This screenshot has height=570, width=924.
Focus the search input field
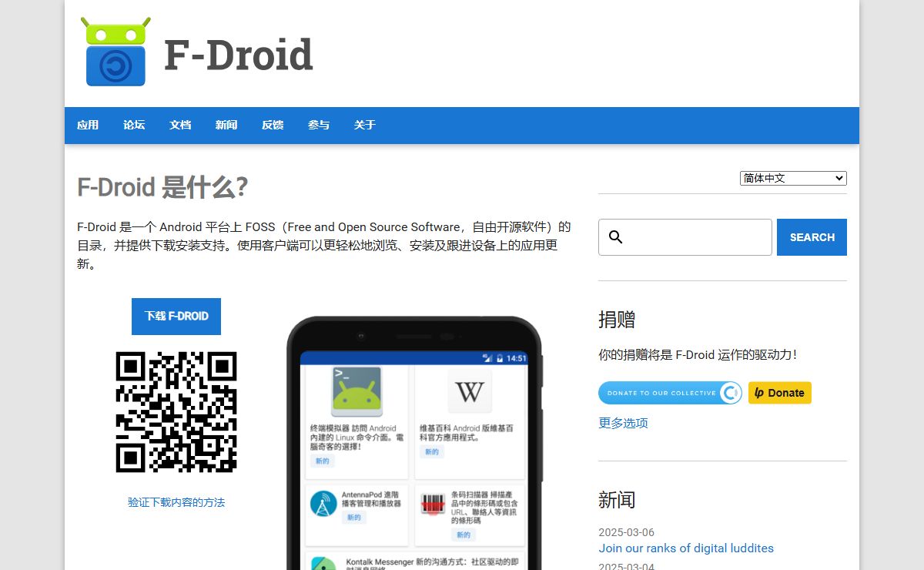coord(685,237)
